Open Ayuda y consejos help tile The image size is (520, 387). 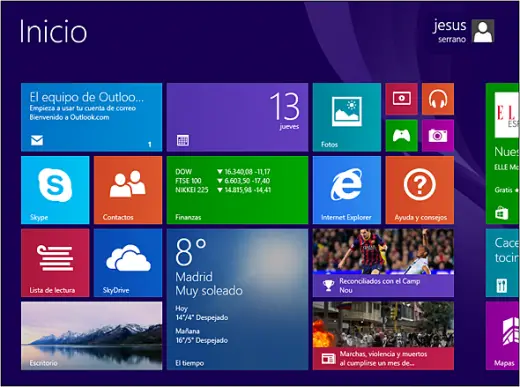(x=420, y=190)
